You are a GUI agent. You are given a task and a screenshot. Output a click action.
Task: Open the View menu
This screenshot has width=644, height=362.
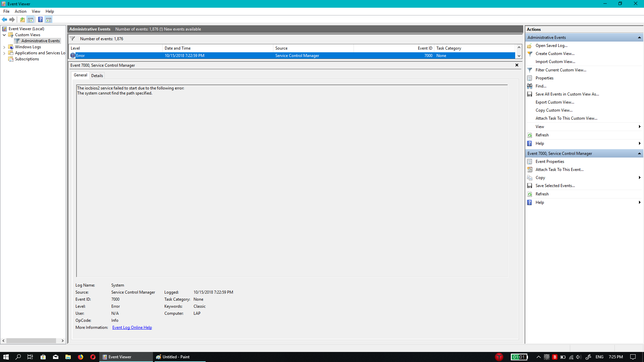click(36, 11)
